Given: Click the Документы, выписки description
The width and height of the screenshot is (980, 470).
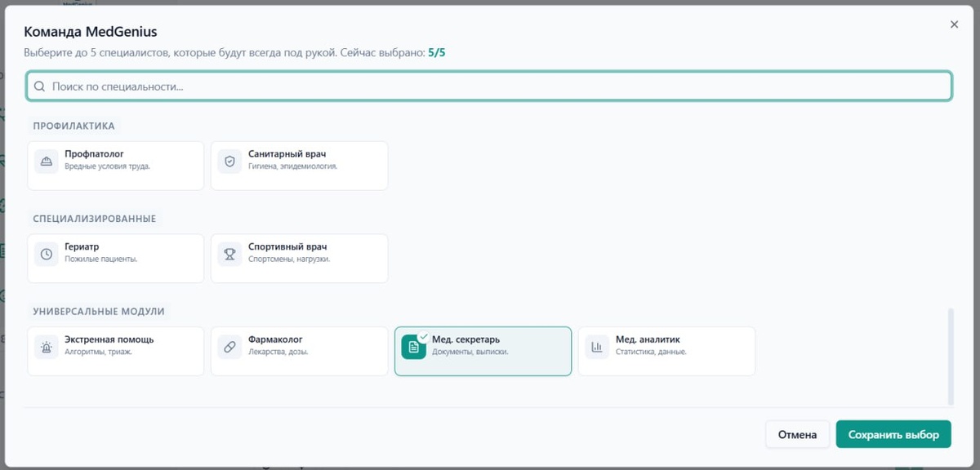Looking at the screenshot, I should [x=470, y=352].
